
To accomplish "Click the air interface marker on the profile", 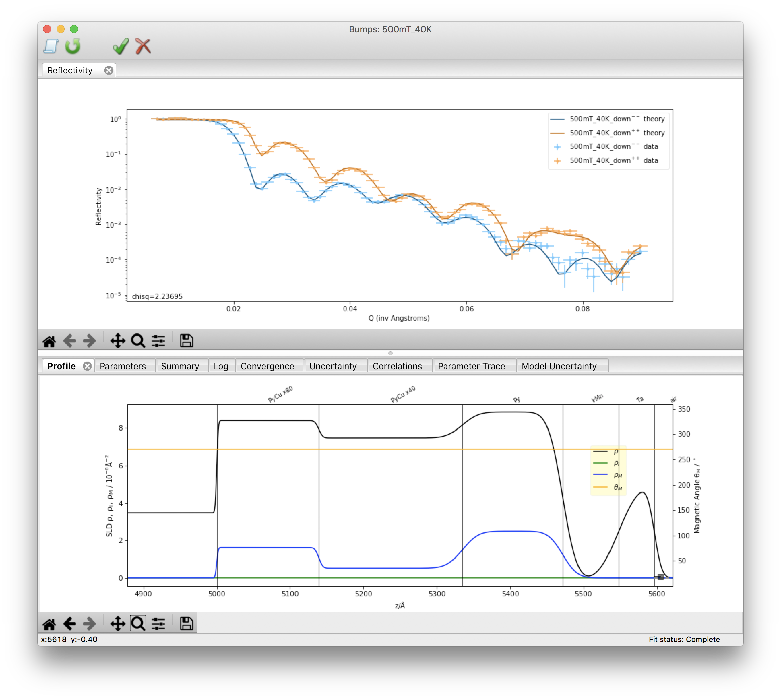I will click(x=660, y=577).
